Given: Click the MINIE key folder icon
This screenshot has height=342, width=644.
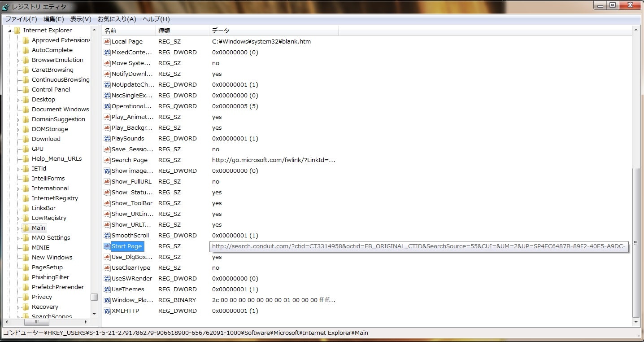Looking at the screenshot, I should click(x=26, y=247).
